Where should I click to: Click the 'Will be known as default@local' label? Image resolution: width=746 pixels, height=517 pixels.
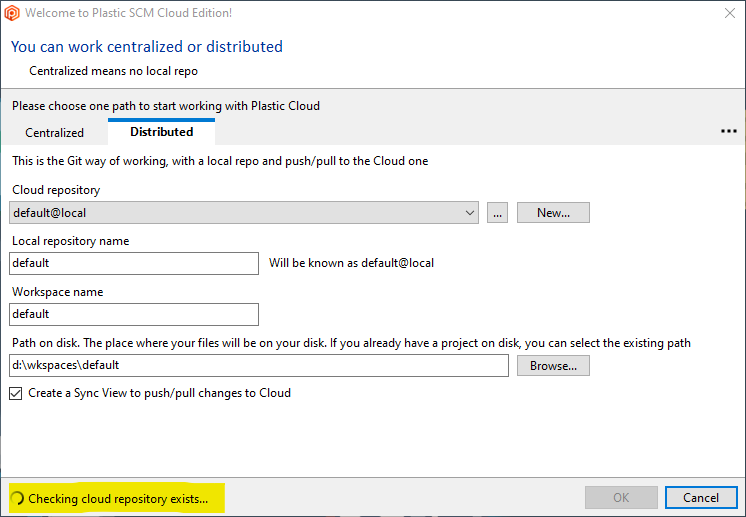(351, 263)
